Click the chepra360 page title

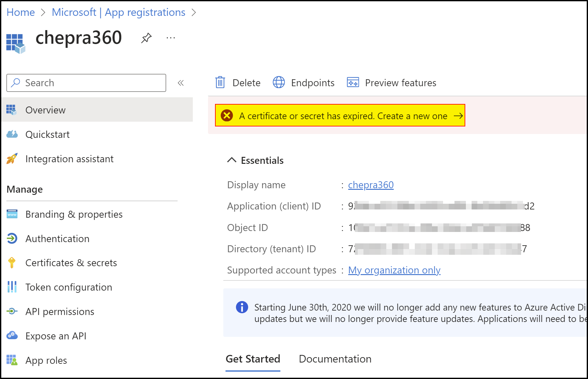coord(79,38)
